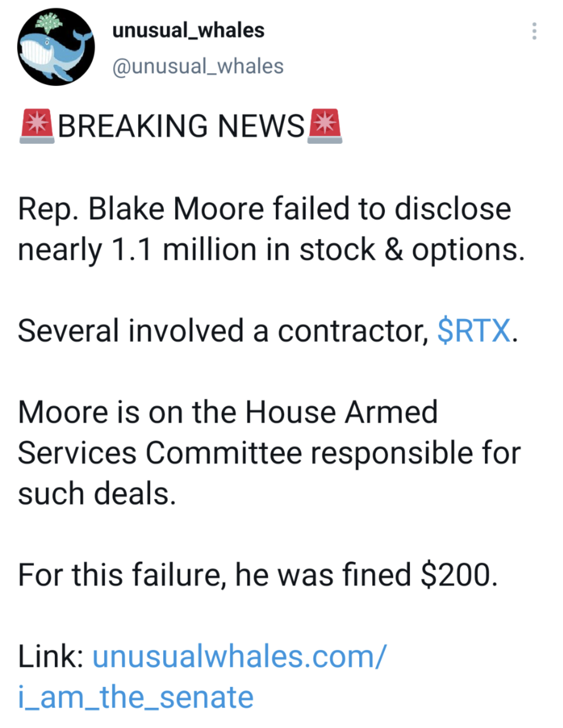Image resolution: width=563 pixels, height=728 pixels.
Task: Open the $RTX cashtag link
Action: pyautogui.click(x=474, y=331)
